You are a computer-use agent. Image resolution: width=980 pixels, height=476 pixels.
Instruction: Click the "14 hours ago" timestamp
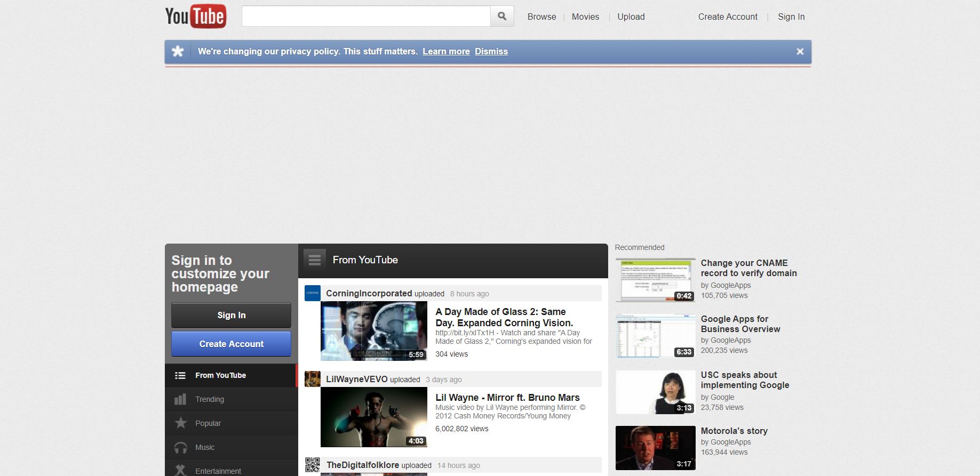point(458,465)
